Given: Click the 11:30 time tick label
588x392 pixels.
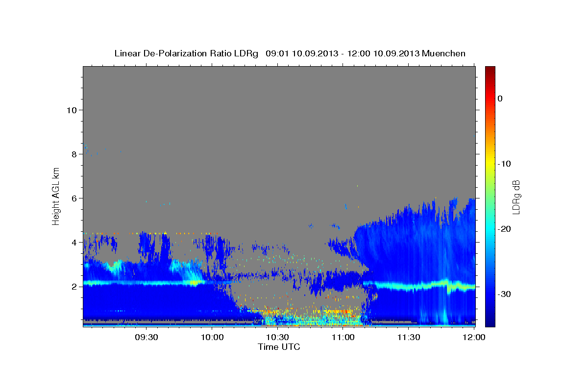Looking at the screenshot, I should 408,337.
